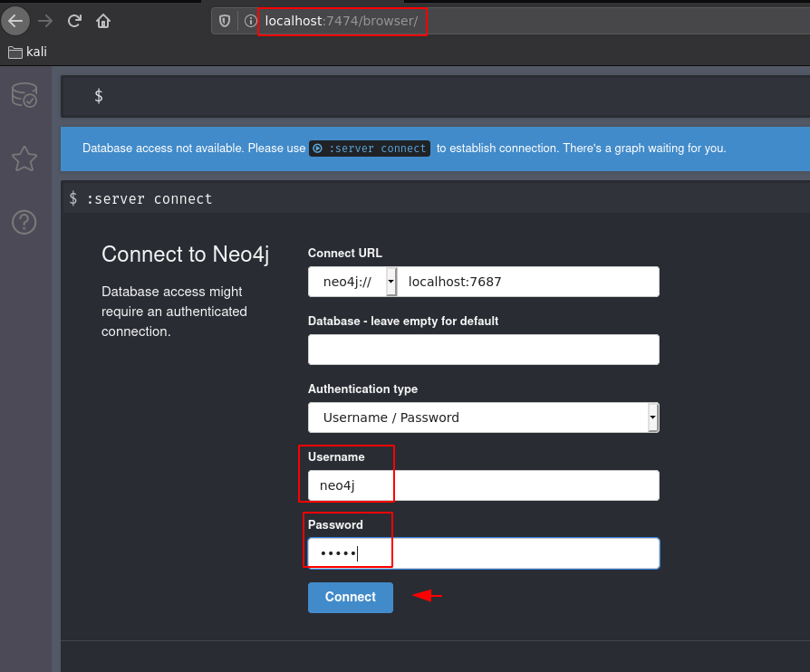Focus the Cypher command editor prompt
The image size is (810, 672).
point(435,96)
